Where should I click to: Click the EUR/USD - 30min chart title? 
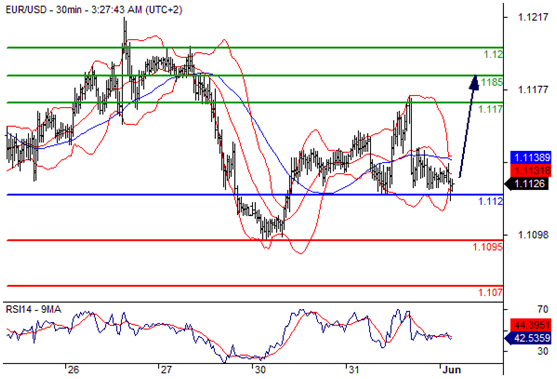[x=94, y=10]
